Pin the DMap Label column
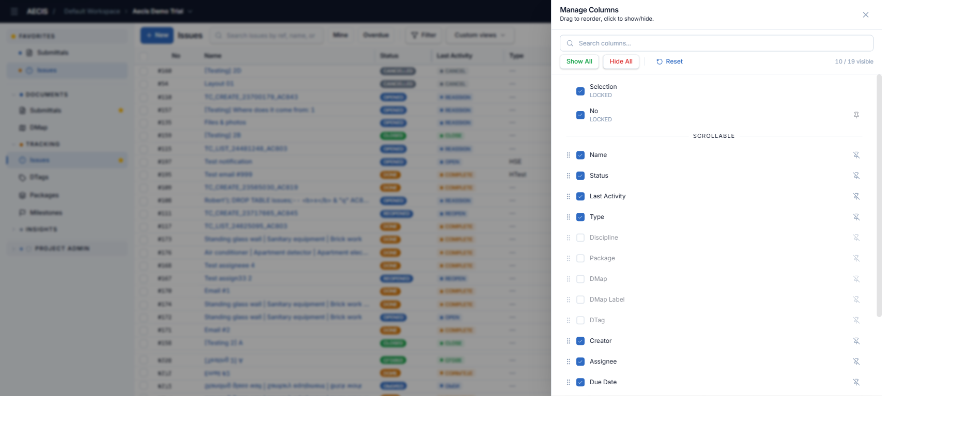This screenshot has width=980, height=440. [856, 300]
